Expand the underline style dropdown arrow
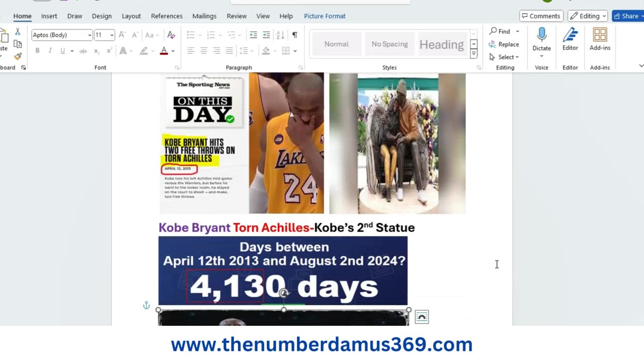This screenshot has height=362, width=644. tap(72, 51)
